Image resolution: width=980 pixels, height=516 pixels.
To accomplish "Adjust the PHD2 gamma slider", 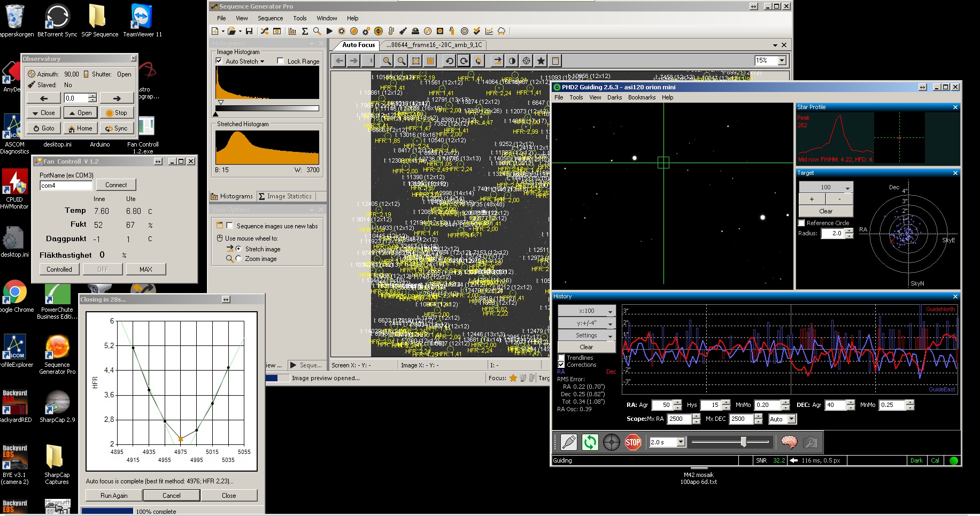I will coord(743,442).
